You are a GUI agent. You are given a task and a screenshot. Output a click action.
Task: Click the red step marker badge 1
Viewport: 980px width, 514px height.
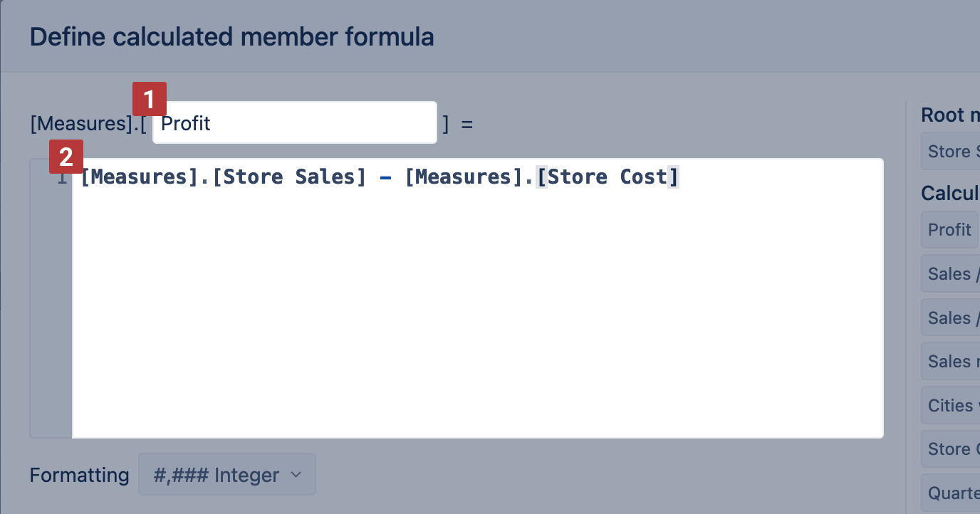point(149,99)
